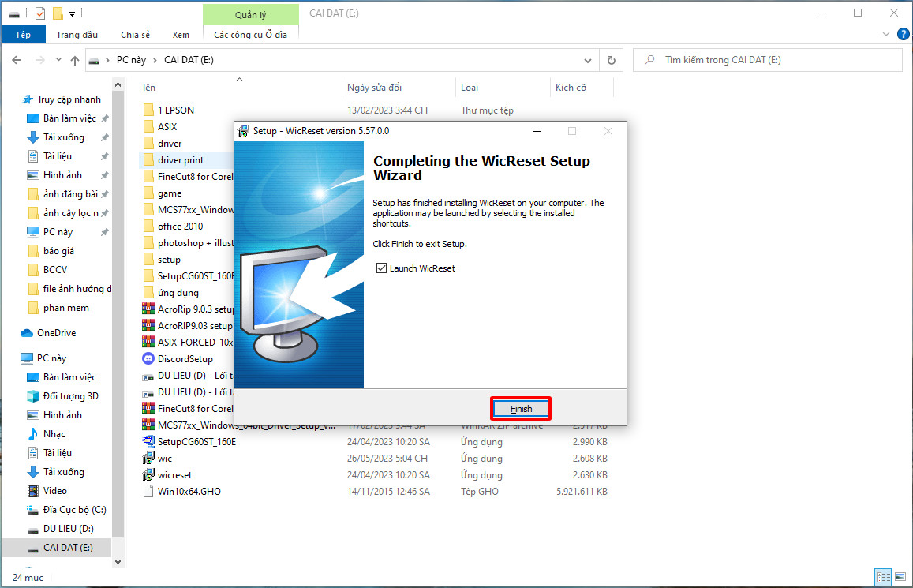
Task: Click PC này in the address breadcrumb
Action: point(131,60)
